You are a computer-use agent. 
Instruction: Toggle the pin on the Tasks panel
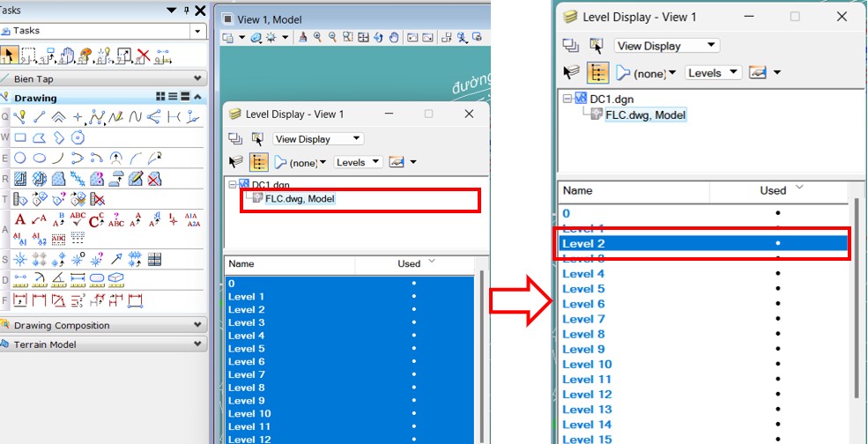point(186,10)
